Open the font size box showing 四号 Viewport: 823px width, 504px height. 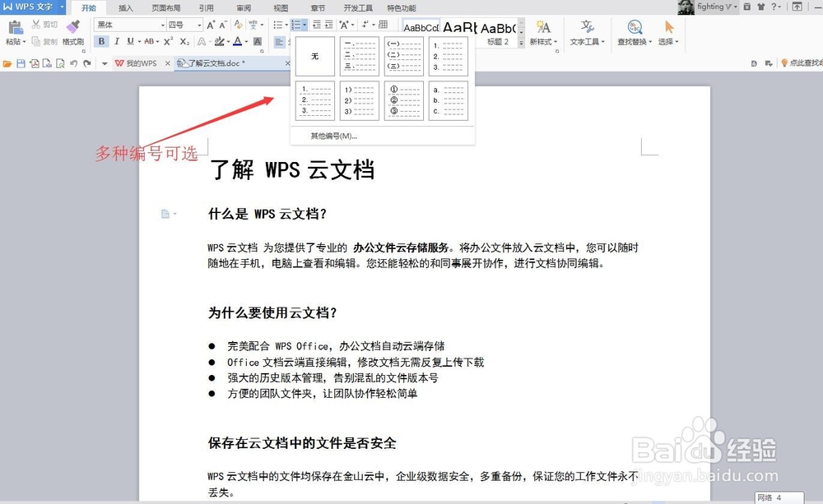(x=184, y=25)
